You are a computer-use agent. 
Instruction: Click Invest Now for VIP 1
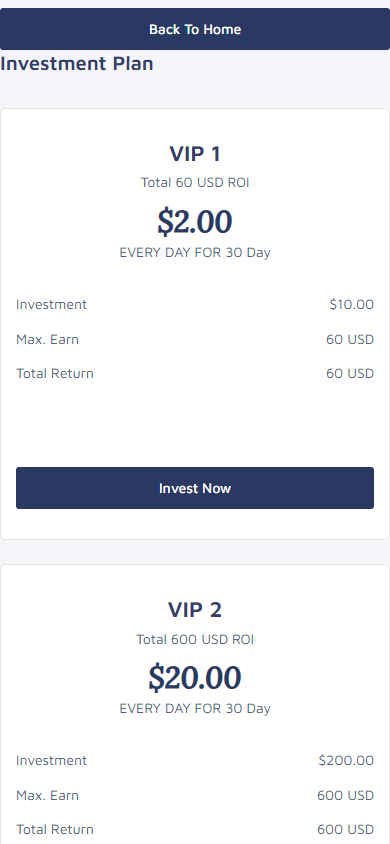tap(195, 488)
